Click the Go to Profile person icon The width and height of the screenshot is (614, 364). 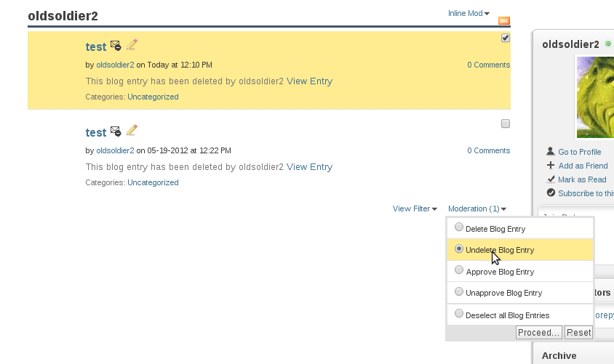pyautogui.click(x=551, y=151)
